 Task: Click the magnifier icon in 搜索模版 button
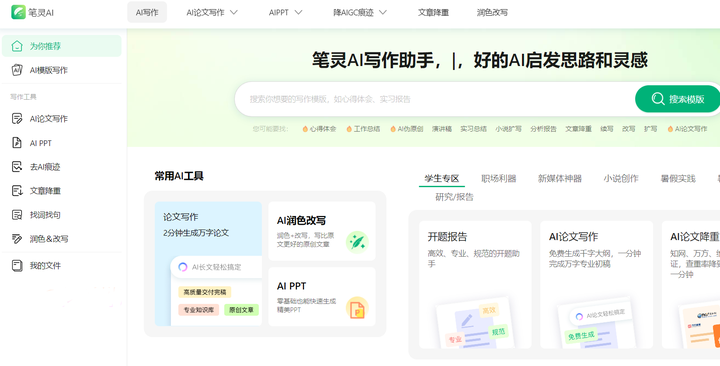658,99
